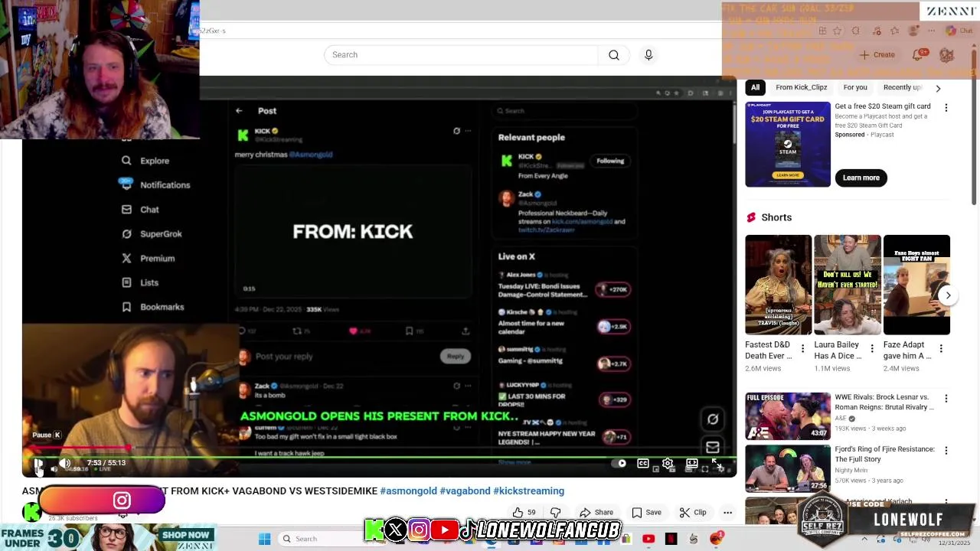
Task: Pause the YouTube video
Action: pos(38,463)
